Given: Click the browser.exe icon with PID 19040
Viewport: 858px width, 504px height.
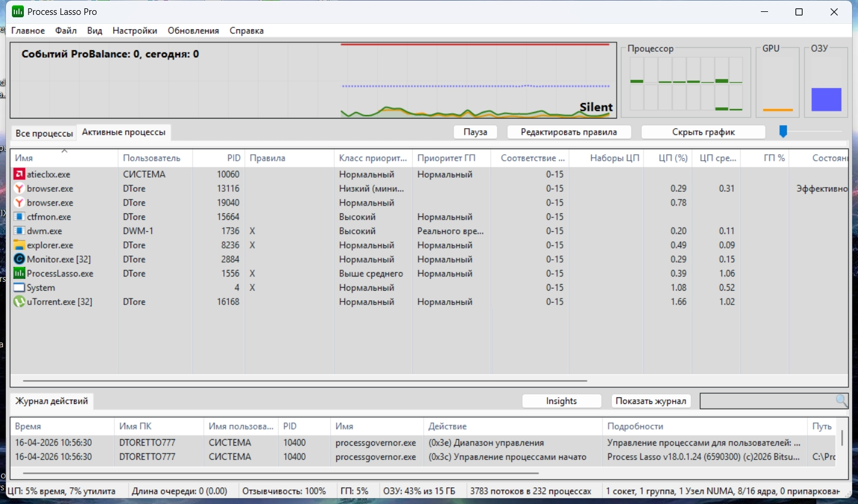Looking at the screenshot, I should (19, 203).
